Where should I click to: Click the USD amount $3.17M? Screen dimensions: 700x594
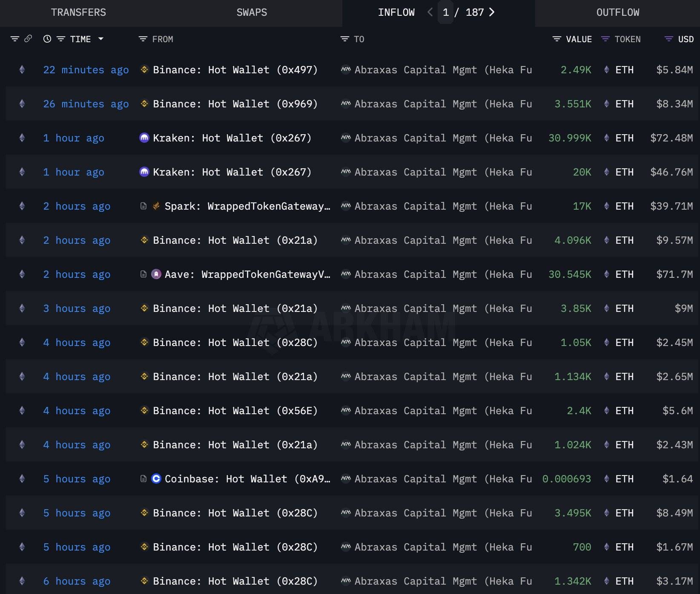pos(674,581)
